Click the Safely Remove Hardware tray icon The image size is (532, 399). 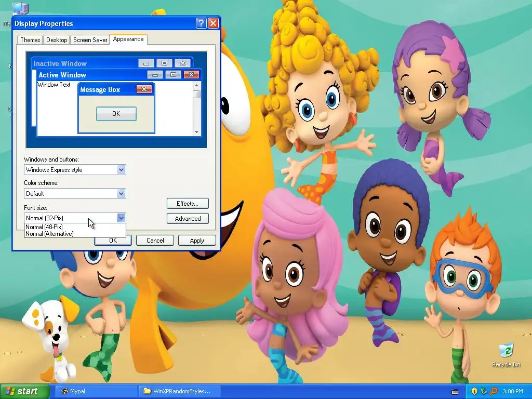point(484,391)
